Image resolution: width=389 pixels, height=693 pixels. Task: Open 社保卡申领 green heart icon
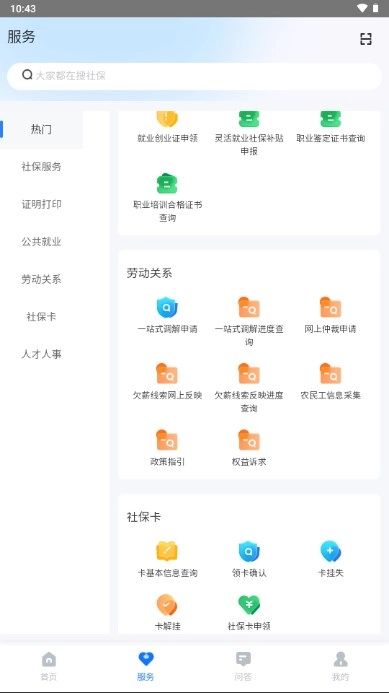(x=249, y=605)
